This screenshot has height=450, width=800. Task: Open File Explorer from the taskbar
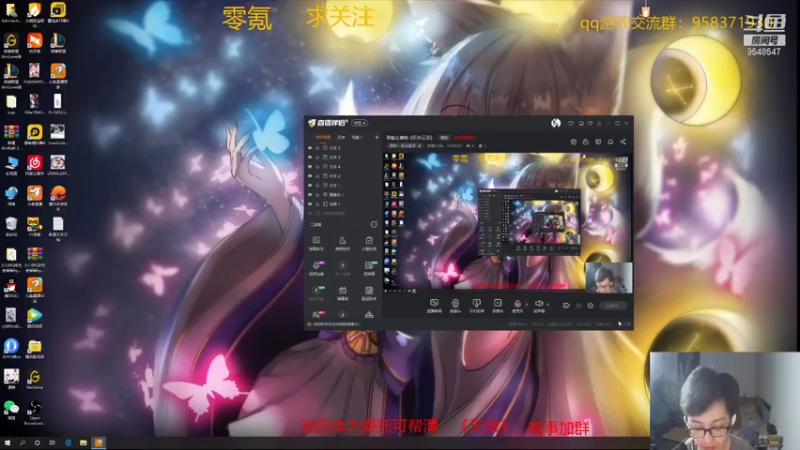(x=83, y=443)
